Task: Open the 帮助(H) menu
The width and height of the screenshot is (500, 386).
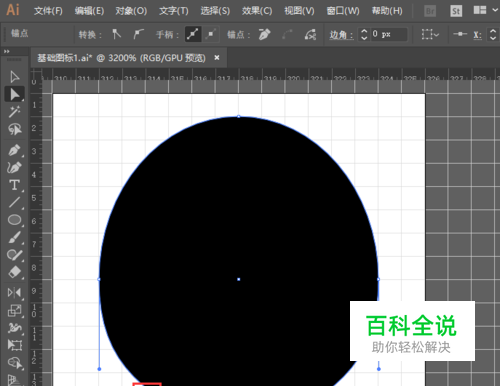Action: (387, 11)
